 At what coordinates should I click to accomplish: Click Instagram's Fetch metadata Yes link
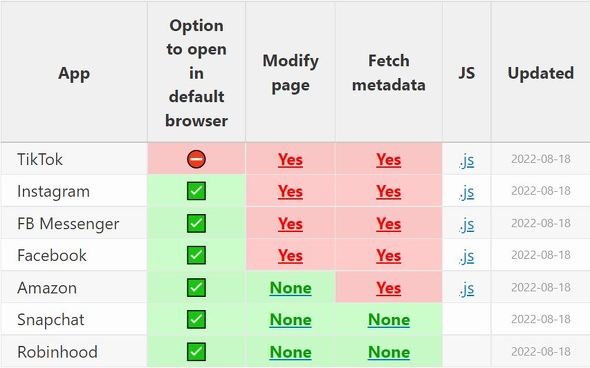coord(388,192)
